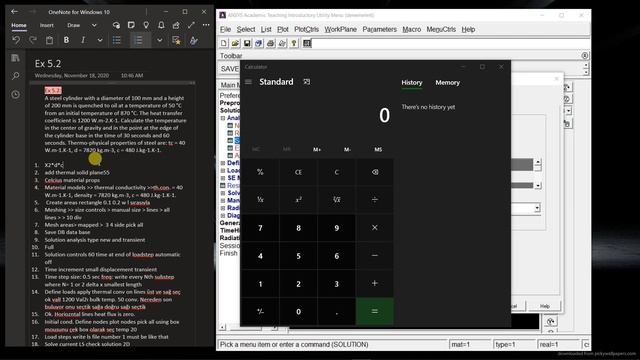Click the 7 key in Calculator
The width and height of the screenshot is (640, 360).
(260, 228)
